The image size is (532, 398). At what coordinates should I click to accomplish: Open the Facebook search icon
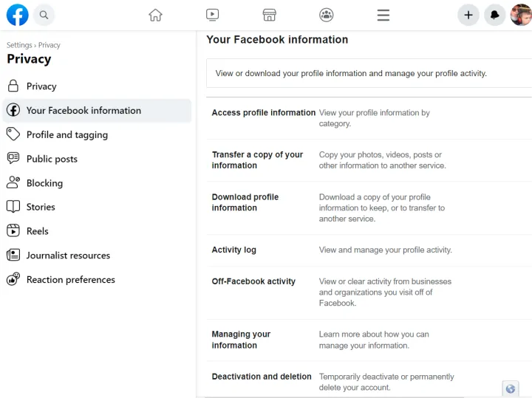click(44, 15)
